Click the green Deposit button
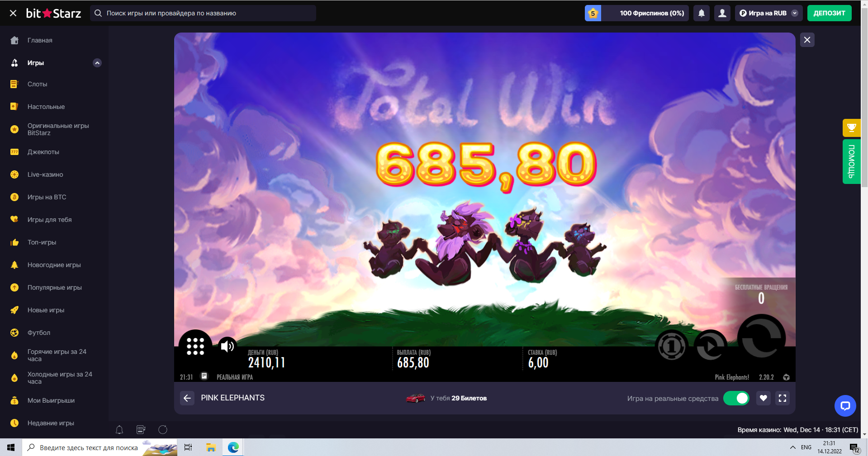This screenshot has height=456, width=868. 830,13
